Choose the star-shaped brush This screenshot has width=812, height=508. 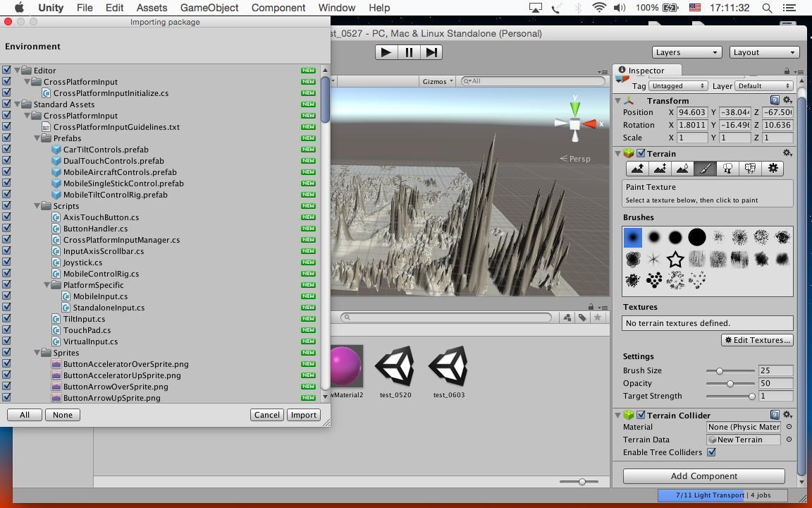coord(675,259)
